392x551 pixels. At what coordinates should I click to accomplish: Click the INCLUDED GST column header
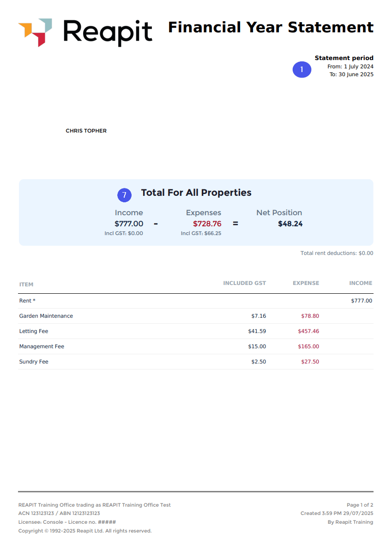(244, 283)
